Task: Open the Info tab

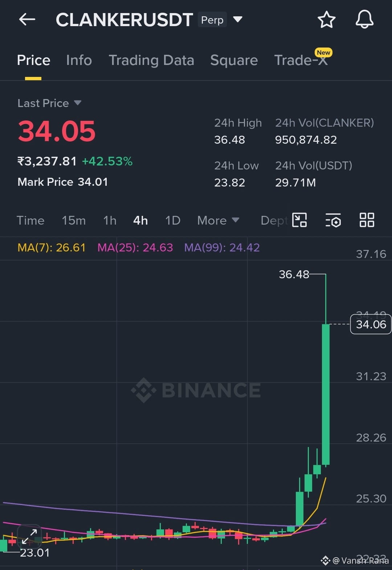Action: tap(79, 60)
